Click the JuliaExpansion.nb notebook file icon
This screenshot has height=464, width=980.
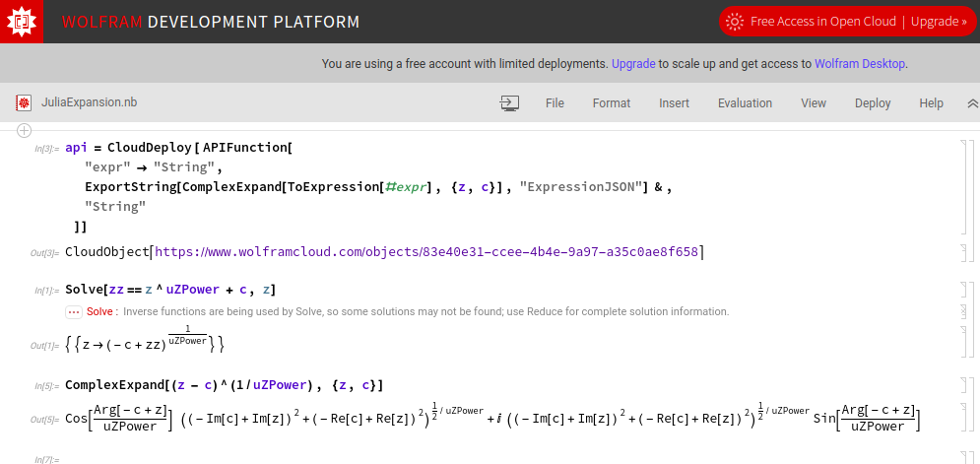tap(24, 102)
